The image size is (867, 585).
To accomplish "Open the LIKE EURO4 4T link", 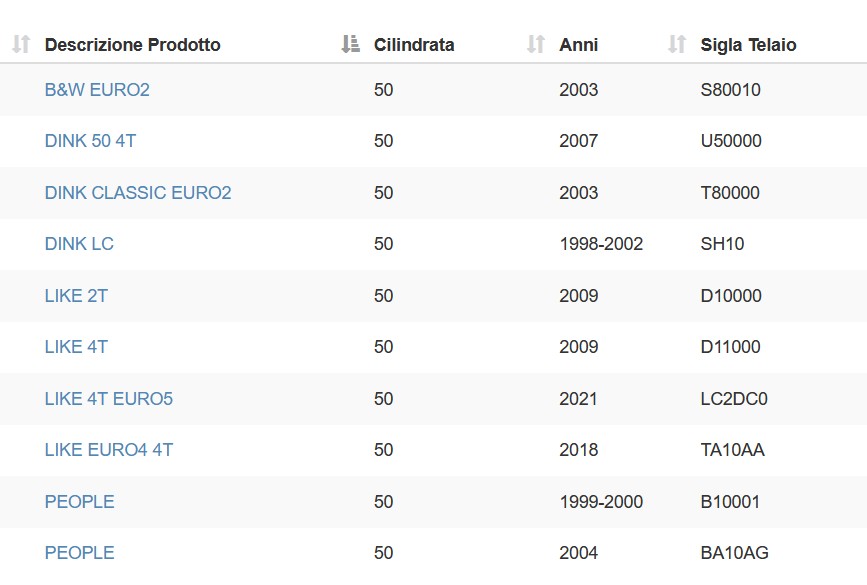I will (x=109, y=450).
